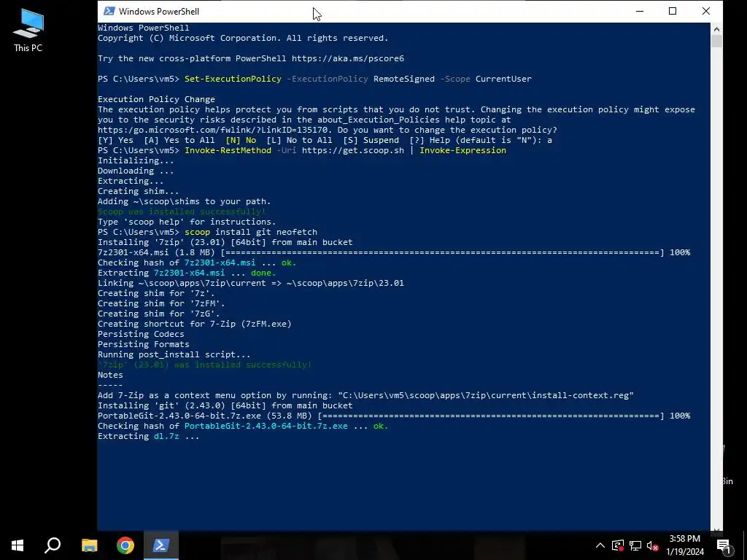Click the 'scoop install git neofetch' command
The image size is (747, 560).
coord(251,232)
